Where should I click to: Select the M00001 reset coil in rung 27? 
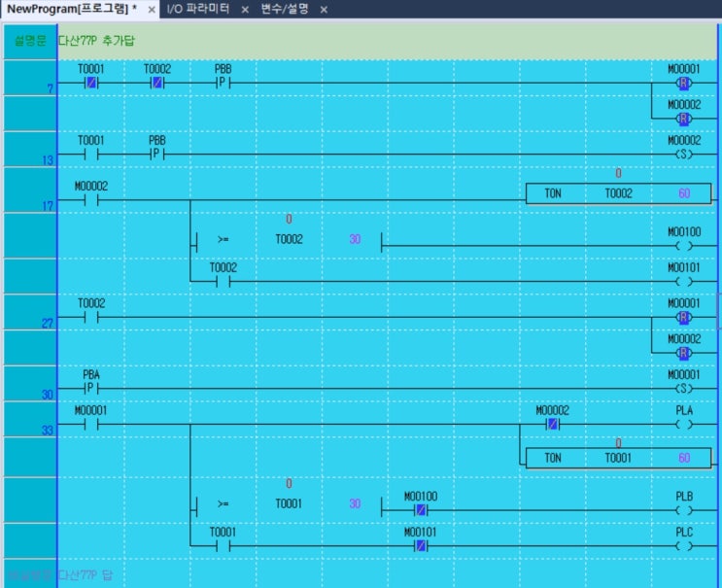click(x=684, y=317)
